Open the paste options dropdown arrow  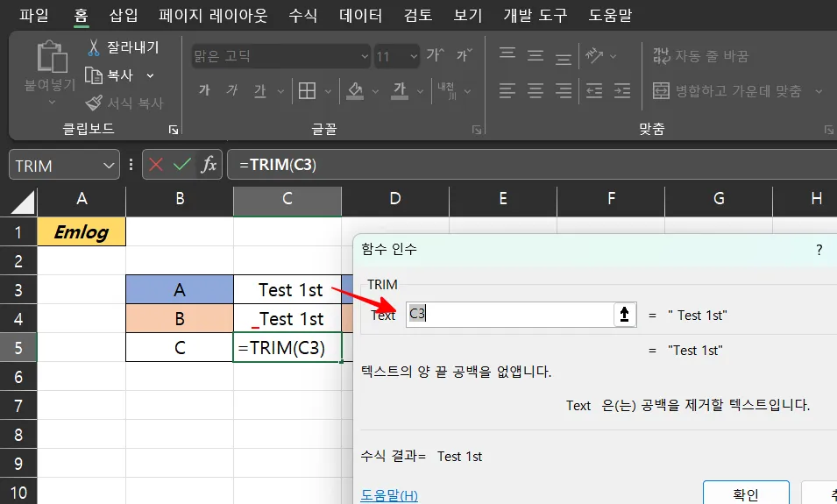pos(52,102)
